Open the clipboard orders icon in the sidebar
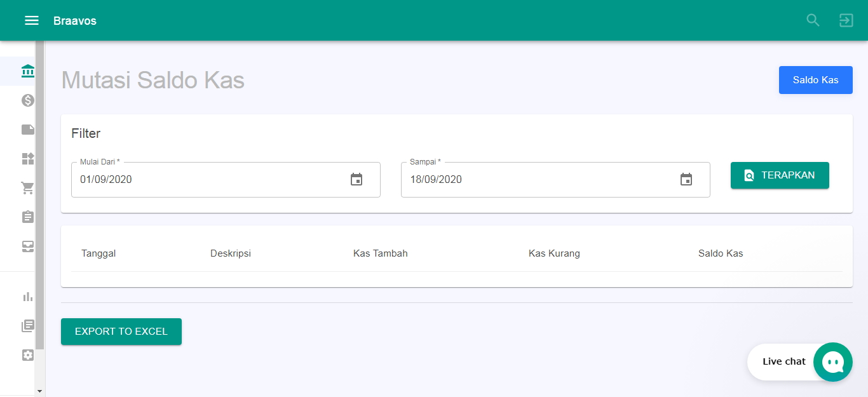Viewport: 868px width, 397px height. (27, 217)
